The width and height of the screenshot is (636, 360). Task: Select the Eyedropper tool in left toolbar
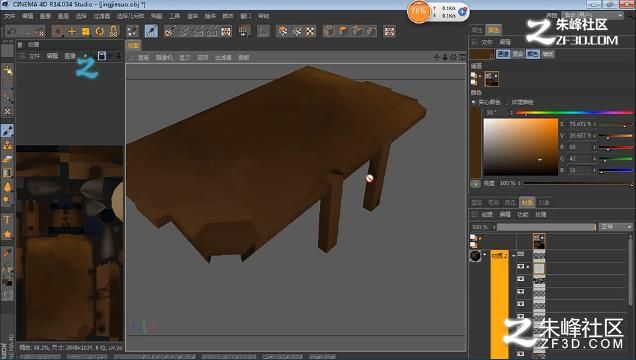pyautogui.click(x=7, y=253)
